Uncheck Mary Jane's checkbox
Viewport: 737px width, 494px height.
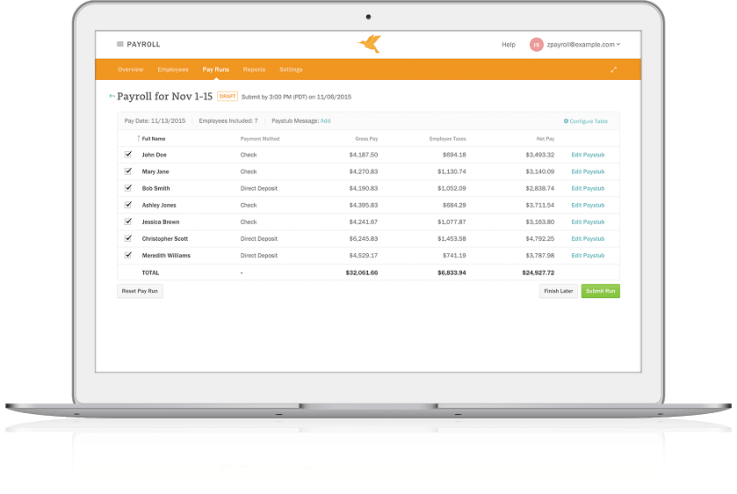point(128,171)
